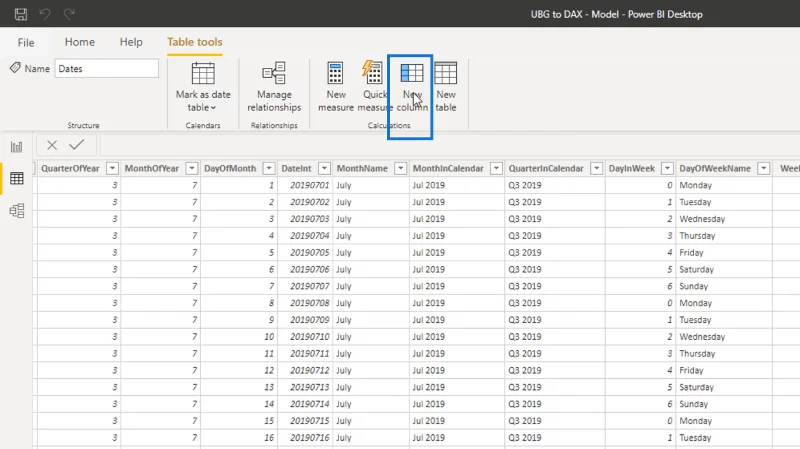Viewport: 800px width, 449px height.
Task: Click Wednesday in the 20190703 row
Action: click(702, 219)
